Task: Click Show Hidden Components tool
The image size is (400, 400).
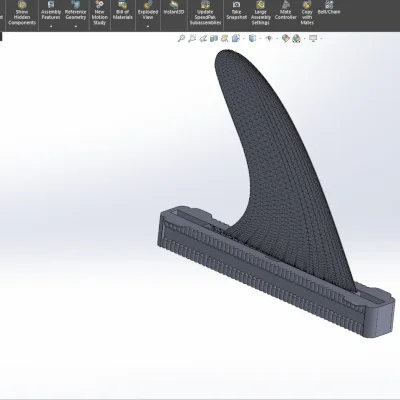Action: pyautogui.click(x=22, y=14)
